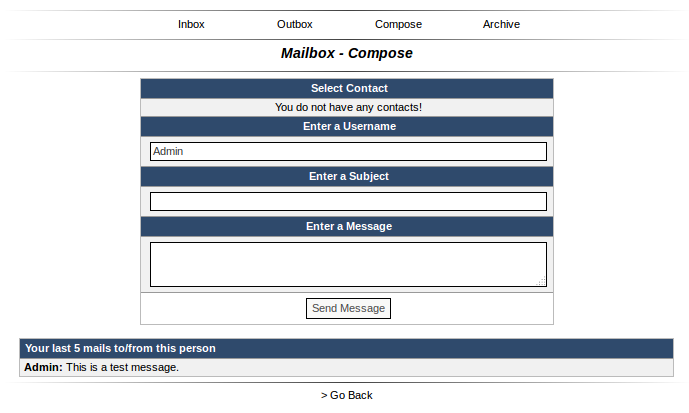Click 'Your last 5 mails to/from this person' header
This screenshot has height=413, width=689.
[346, 348]
